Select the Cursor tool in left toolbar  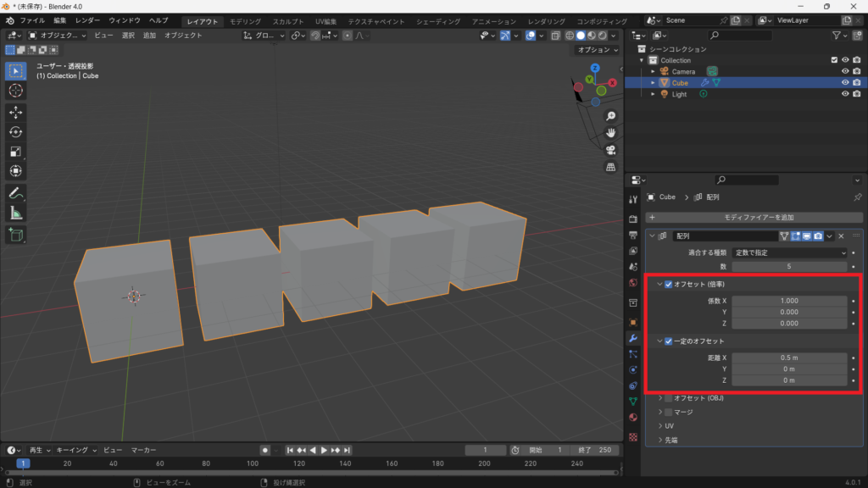coord(15,91)
